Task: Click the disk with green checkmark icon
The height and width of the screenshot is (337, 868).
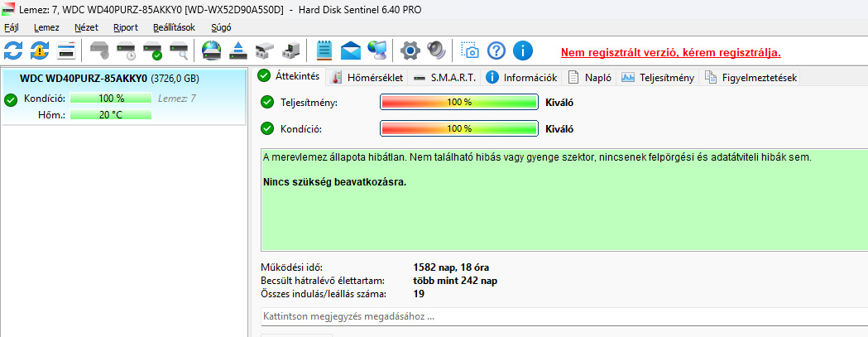Action: [x=152, y=51]
